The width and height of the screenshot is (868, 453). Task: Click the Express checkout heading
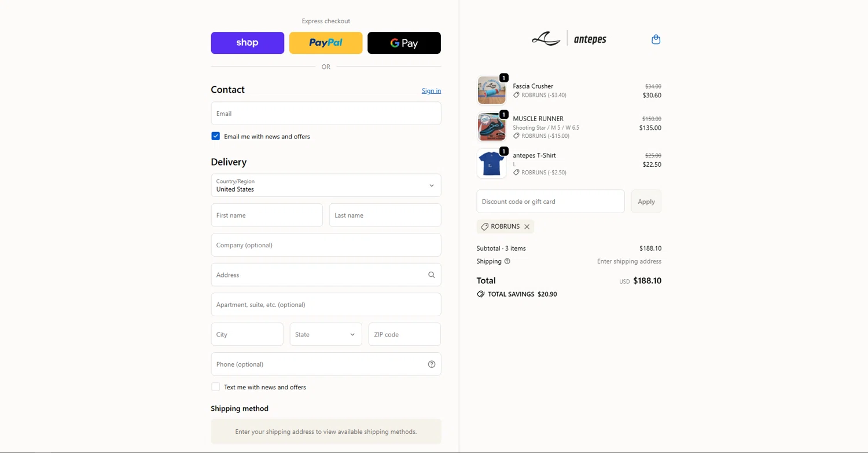(326, 21)
